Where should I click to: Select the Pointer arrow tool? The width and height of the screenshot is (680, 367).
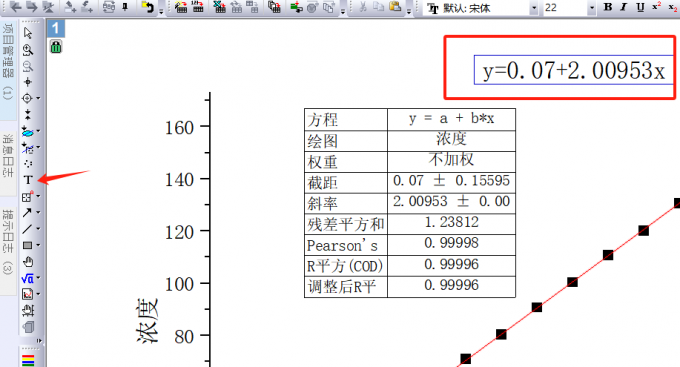tap(28, 33)
